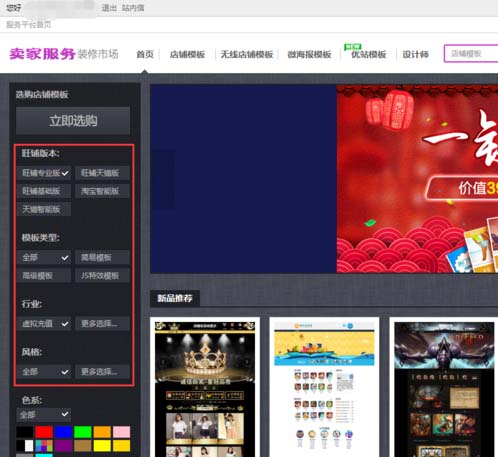Click 退出 to log out
Screen dimensions: 498x457
point(109,8)
